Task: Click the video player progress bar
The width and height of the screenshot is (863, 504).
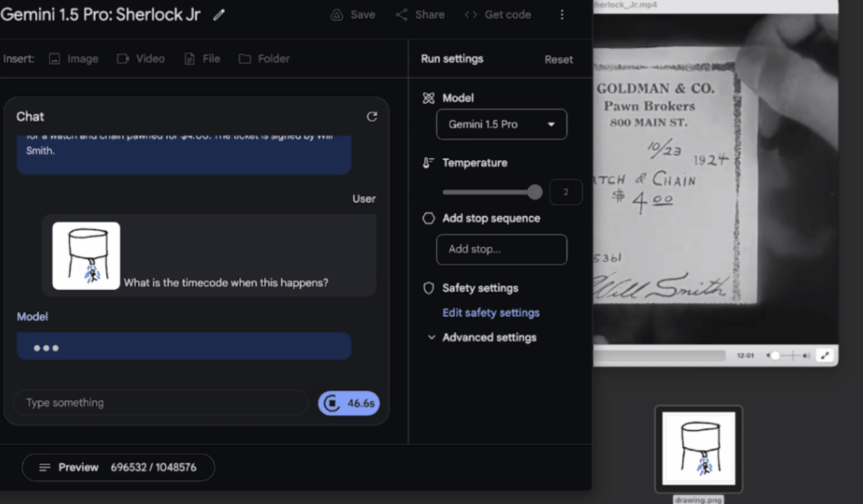Action: [x=659, y=356]
